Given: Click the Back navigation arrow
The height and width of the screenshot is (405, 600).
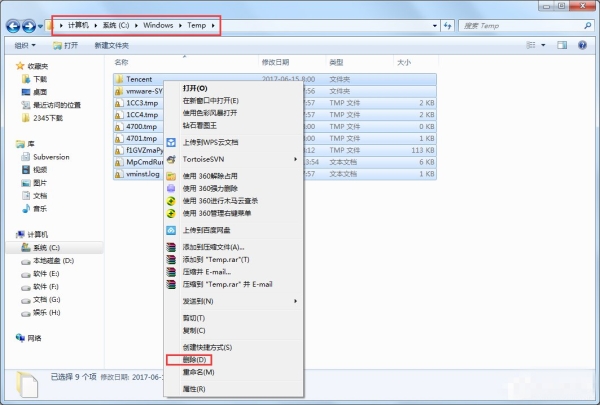Looking at the screenshot, I should [x=13, y=26].
